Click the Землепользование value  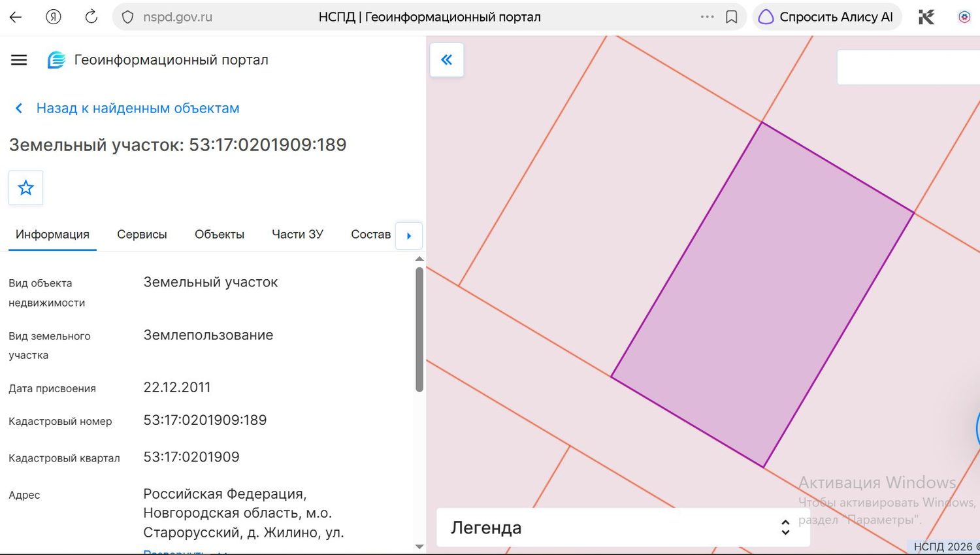[208, 335]
